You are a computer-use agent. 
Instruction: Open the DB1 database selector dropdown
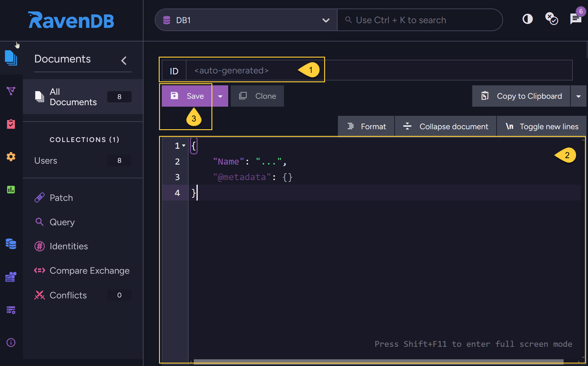point(246,20)
